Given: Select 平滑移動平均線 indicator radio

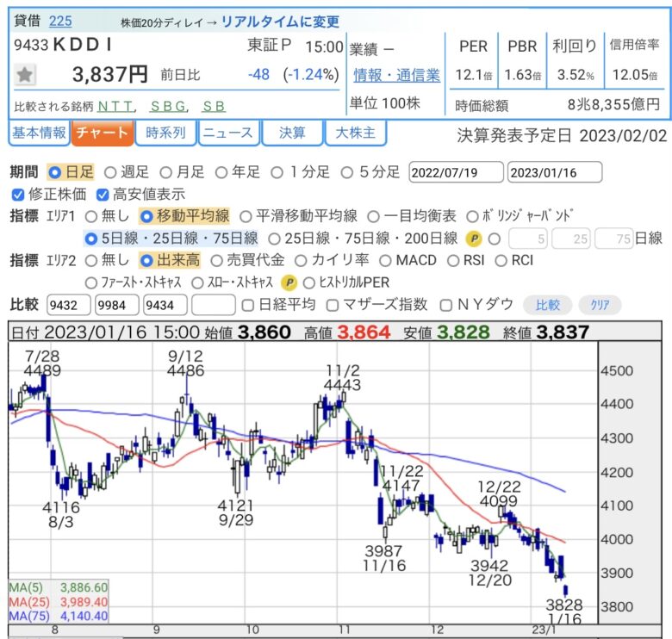Looking at the screenshot, I should coord(246,217).
